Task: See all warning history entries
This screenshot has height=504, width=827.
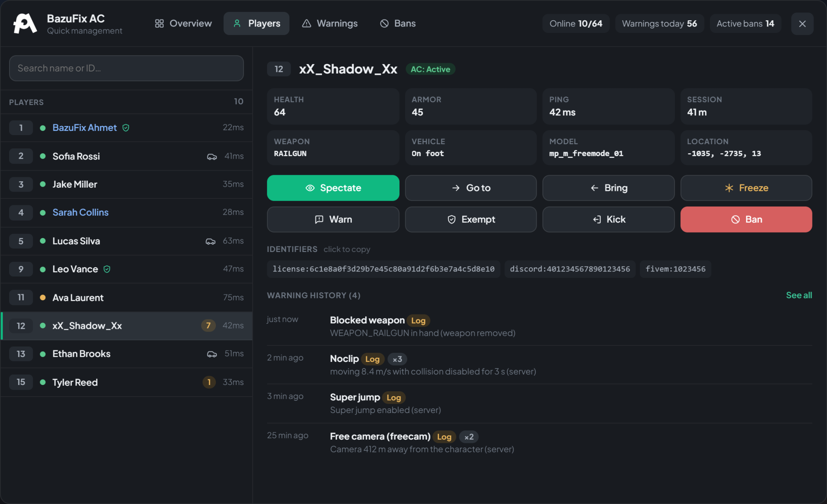Action: [798, 295]
